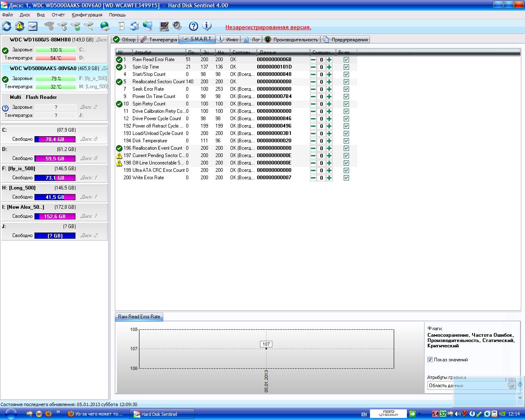525x420 pixels.
Task: Click the disk with magnifier toolbar icon
Action: [x=89, y=26]
